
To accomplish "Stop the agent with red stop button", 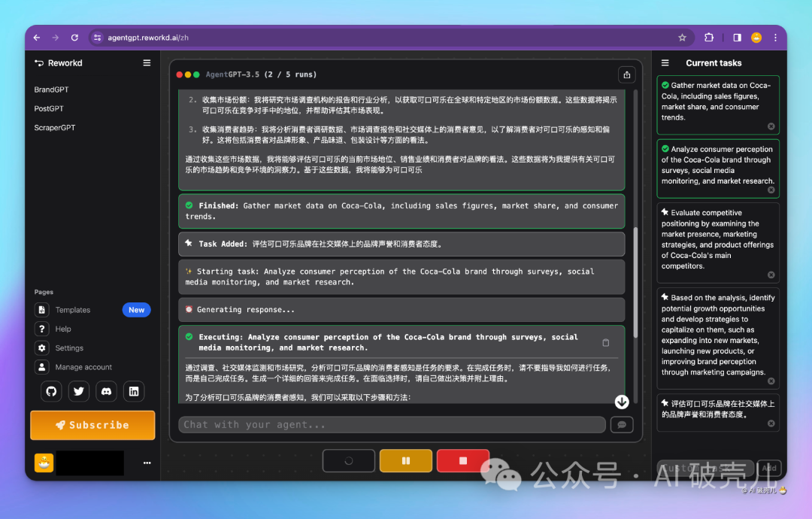I will coord(463,460).
